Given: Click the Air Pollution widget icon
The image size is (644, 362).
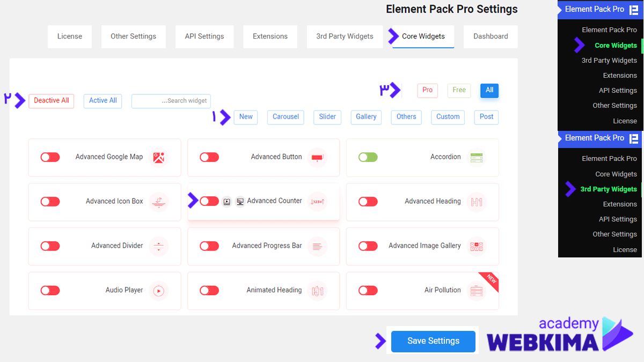Looking at the screenshot, I should coord(477,291).
